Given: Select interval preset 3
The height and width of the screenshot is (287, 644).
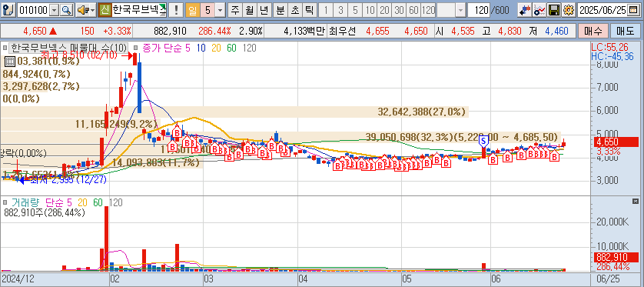Looking at the screenshot, I should [340, 10].
